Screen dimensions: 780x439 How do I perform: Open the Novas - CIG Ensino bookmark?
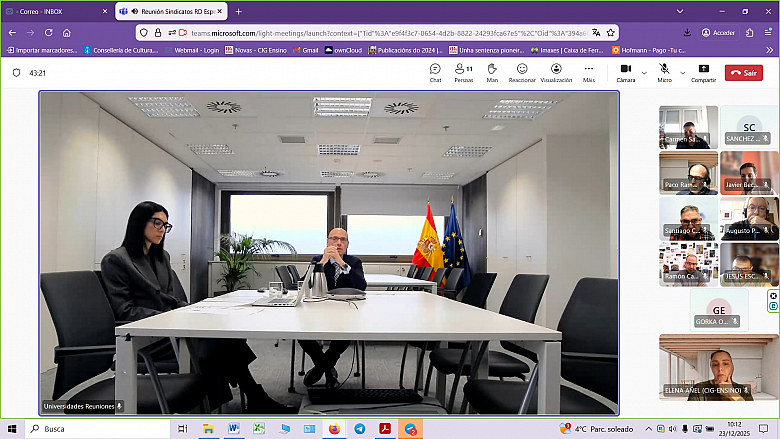[x=261, y=49]
